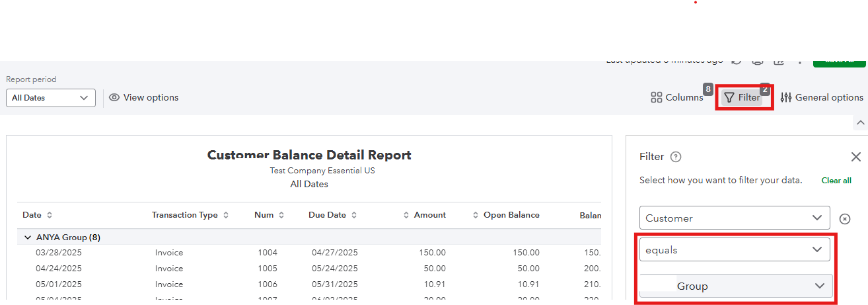Remove the Customer filter with circled X

click(845, 218)
